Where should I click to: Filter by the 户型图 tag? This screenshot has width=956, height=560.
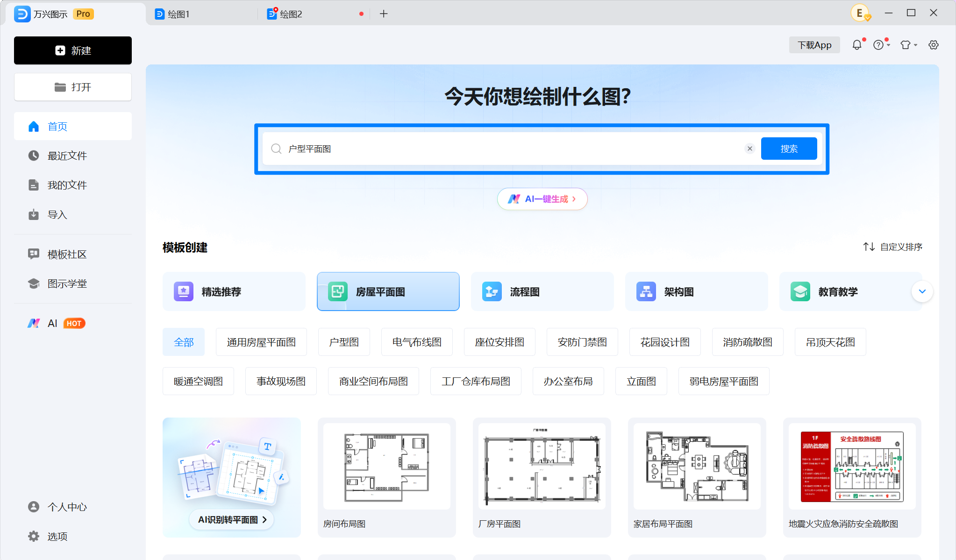344,342
